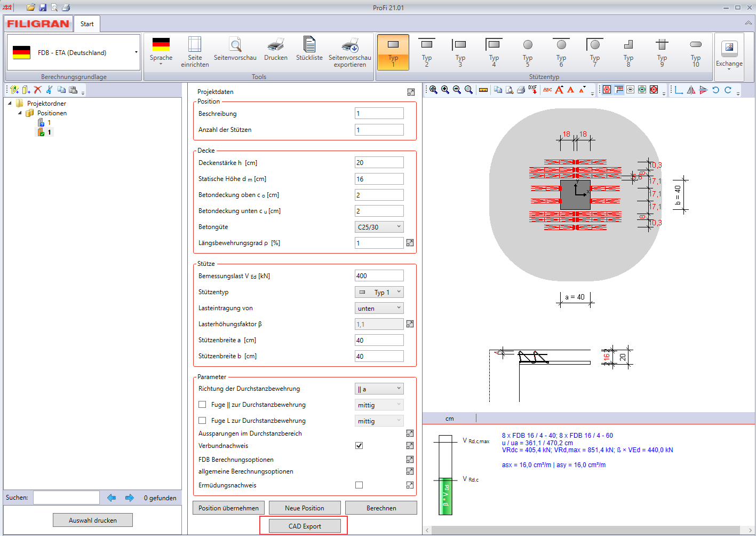756x536 pixels.
Task: Click the Stützenbreite a input field
Action: coord(379,340)
